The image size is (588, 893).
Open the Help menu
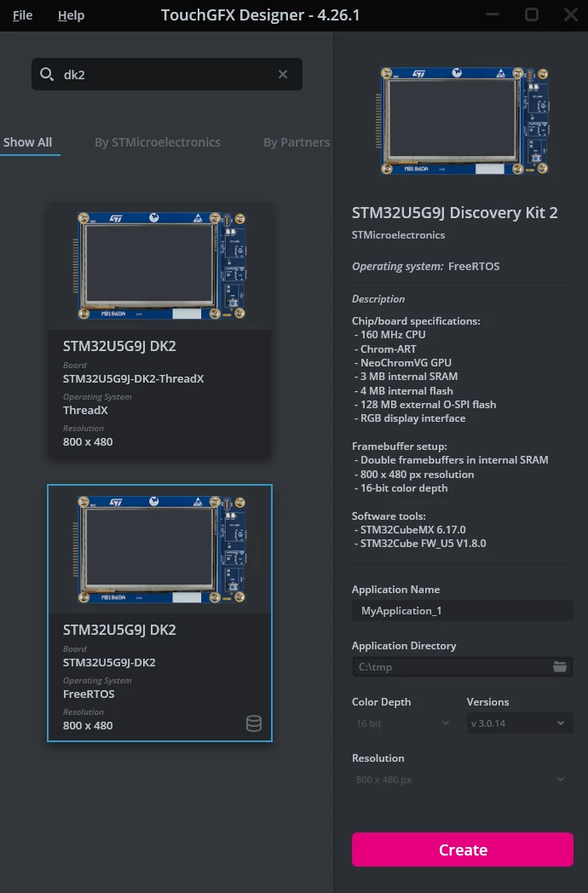click(72, 15)
